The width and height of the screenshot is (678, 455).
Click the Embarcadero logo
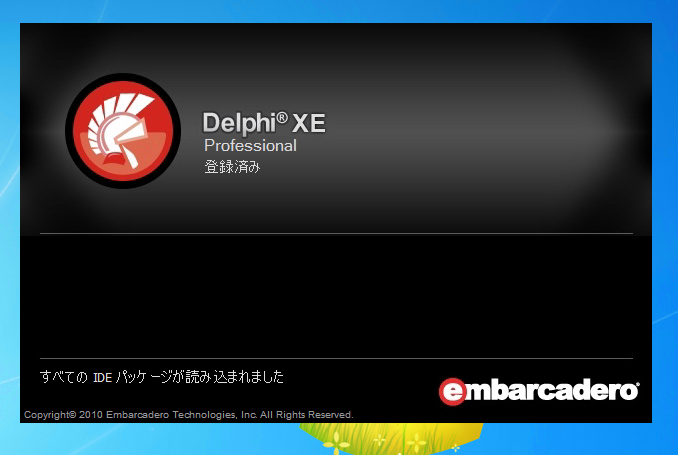539,391
